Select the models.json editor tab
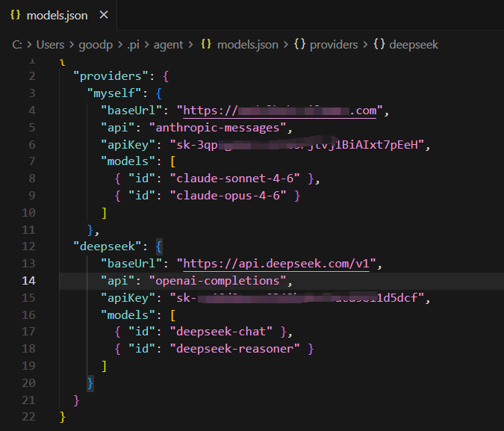Image resolution: width=504 pixels, height=431 pixels. click(x=58, y=15)
